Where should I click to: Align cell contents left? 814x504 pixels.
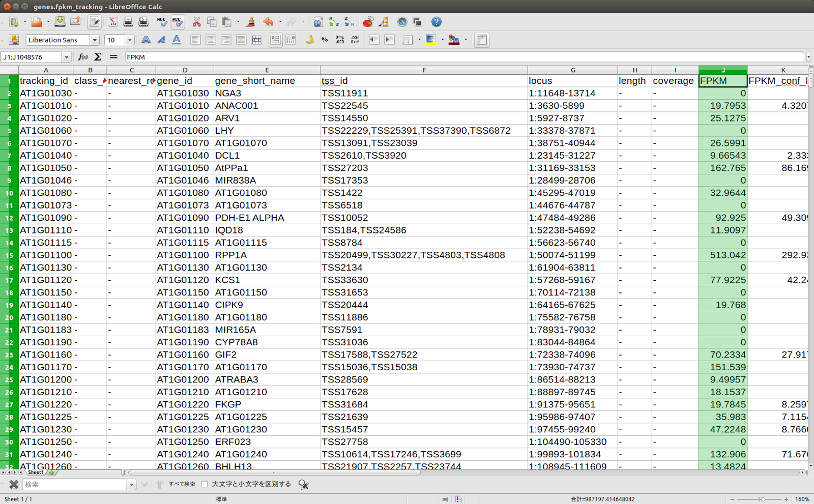click(195, 40)
